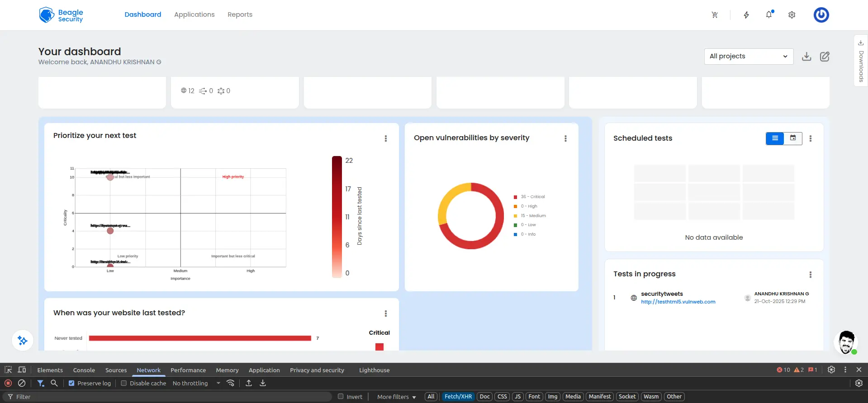Expand the All projects dropdown
Viewport: 868px width, 403px height.
[749, 57]
